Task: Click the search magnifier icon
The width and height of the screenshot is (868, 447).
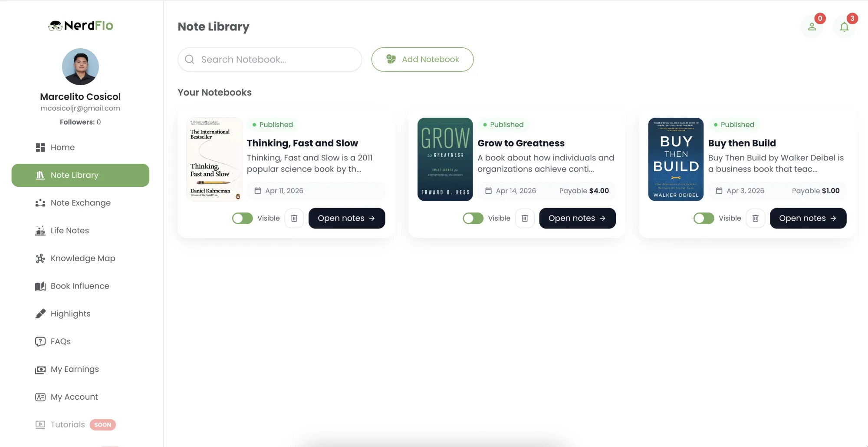Action: click(190, 60)
